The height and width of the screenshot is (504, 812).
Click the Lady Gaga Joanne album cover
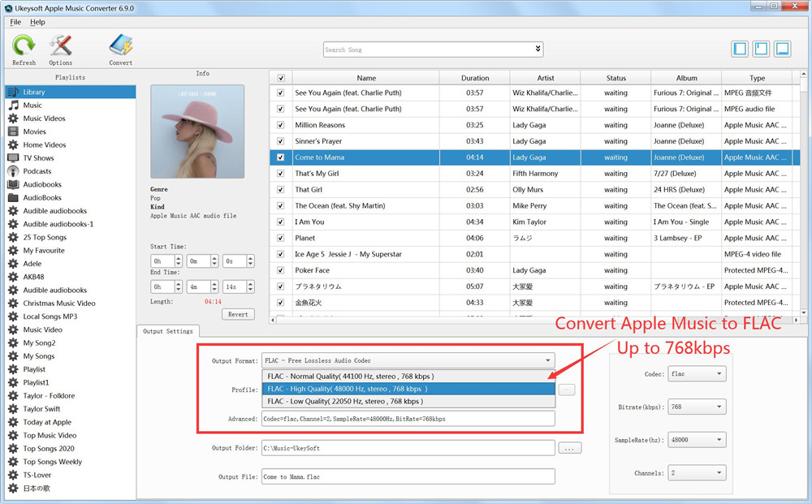click(197, 132)
